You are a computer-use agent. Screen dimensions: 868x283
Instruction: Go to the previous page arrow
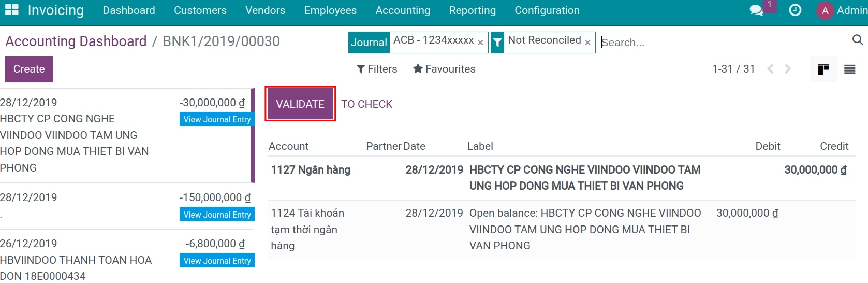[770, 69]
